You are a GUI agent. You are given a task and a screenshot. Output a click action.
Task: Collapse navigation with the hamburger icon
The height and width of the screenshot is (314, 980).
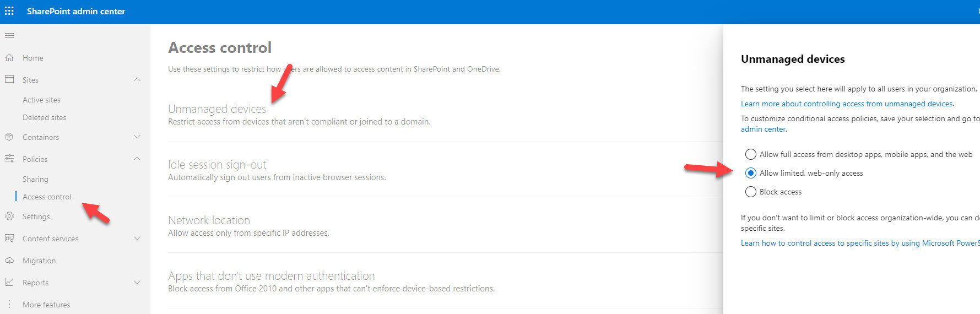coord(9,36)
